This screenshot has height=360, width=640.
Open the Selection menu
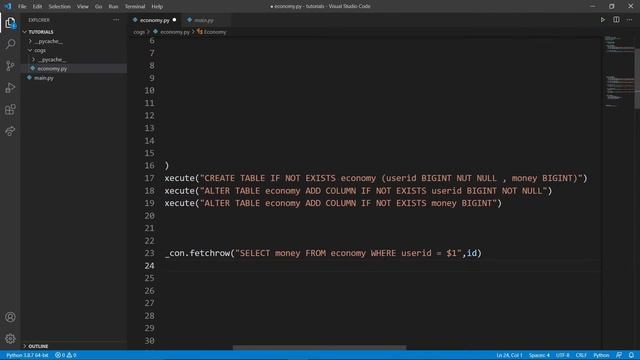(x=60, y=7)
